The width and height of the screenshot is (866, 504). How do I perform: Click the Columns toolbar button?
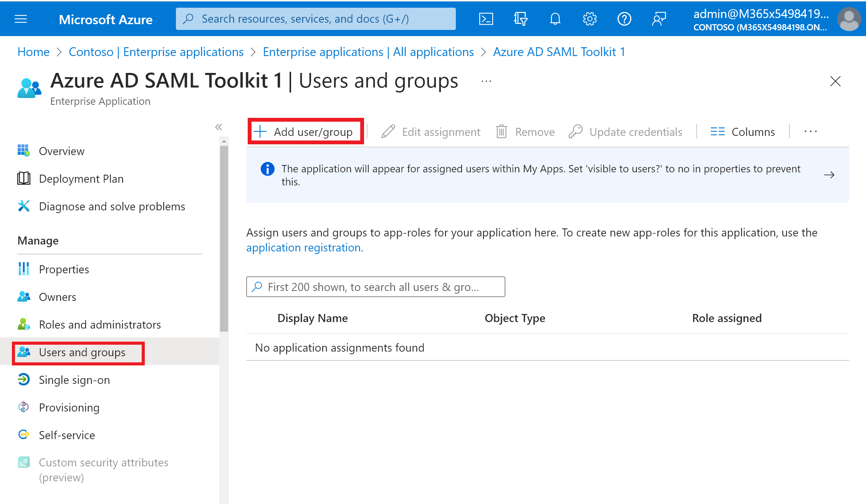(743, 132)
